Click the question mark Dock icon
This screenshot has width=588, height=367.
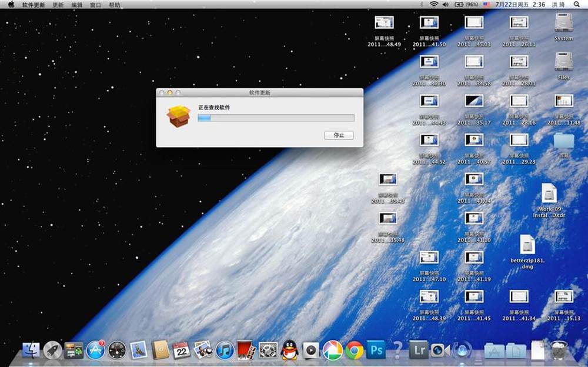click(x=397, y=350)
